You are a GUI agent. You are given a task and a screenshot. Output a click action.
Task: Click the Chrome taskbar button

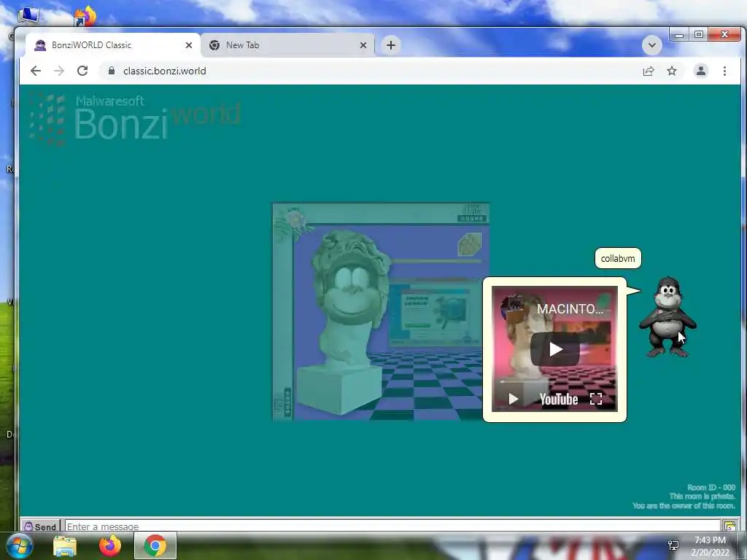pyautogui.click(x=155, y=545)
